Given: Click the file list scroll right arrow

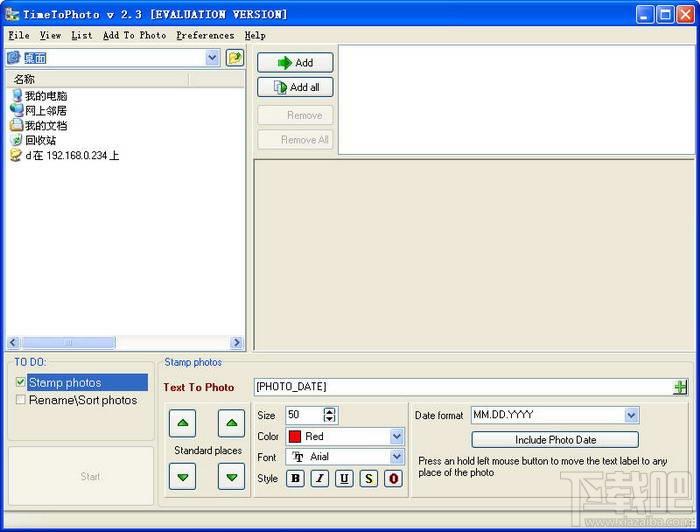Looking at the screenshot, I should coord(237,343).
